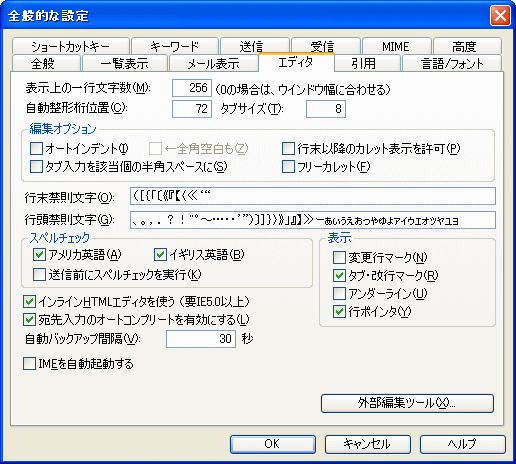This screenshot has height=464, width=516.
Task: Click the 行頭禁則文字 text field
Action: (x=313, y=220)
